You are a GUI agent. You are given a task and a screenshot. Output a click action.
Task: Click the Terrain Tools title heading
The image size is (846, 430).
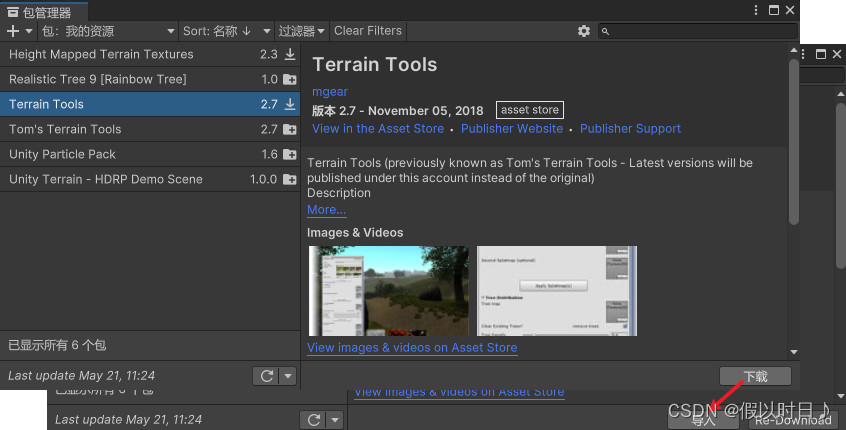(374, 65)
